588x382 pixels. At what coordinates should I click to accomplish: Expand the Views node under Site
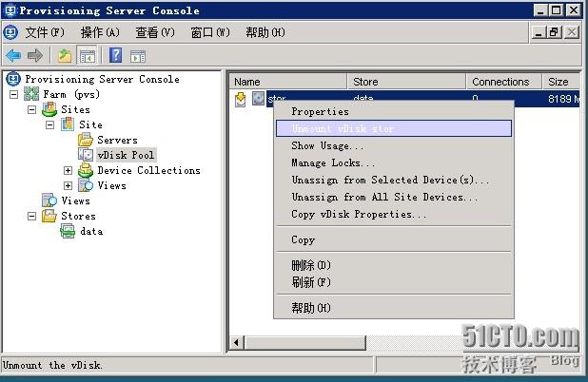coord(68,185)
